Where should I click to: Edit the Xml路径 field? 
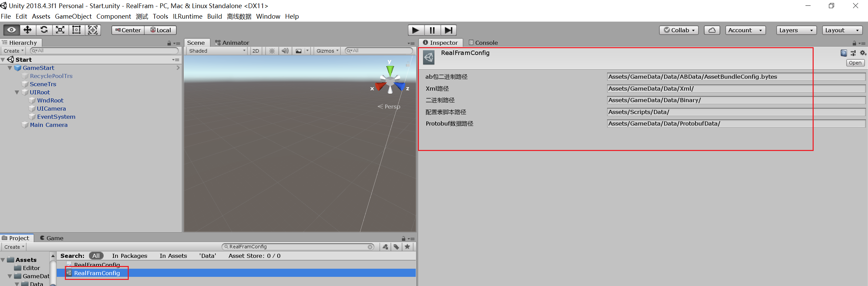point(736,89)
